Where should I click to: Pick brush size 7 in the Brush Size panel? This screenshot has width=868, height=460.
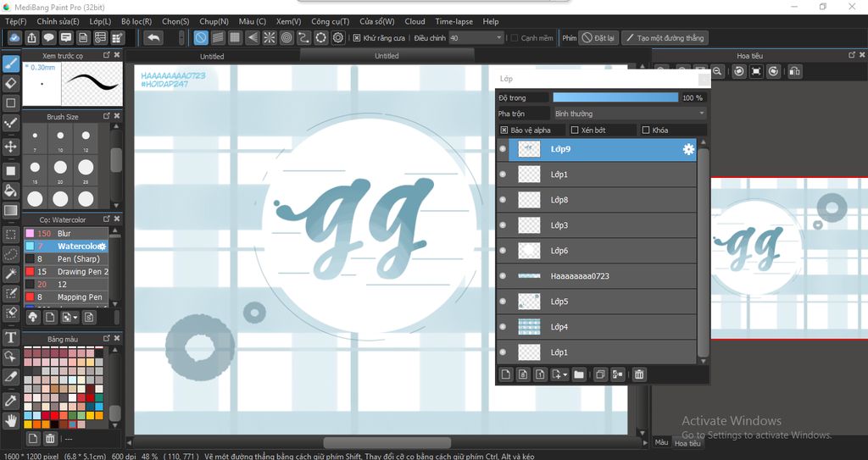[35, 138]
